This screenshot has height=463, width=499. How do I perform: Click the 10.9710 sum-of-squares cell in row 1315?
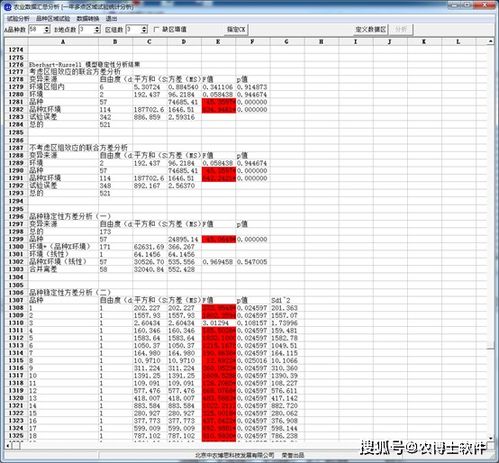(x=150, y=361)
